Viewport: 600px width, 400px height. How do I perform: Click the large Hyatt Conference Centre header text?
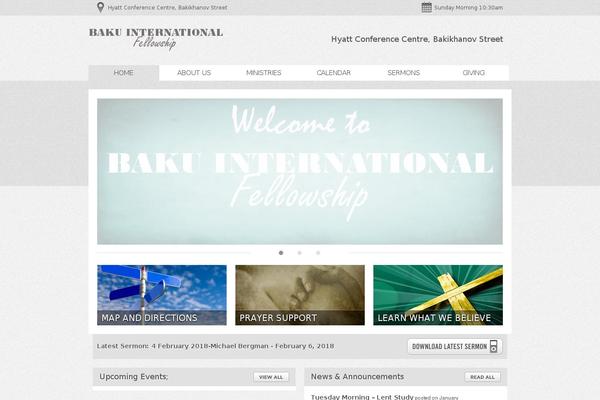pyautogui.click(x=417, y=39)
